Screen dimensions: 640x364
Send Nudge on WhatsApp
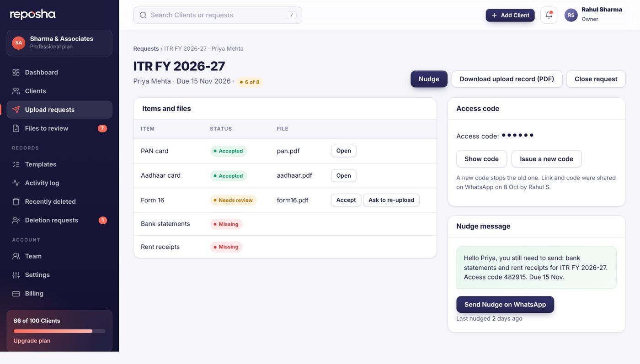505,305
